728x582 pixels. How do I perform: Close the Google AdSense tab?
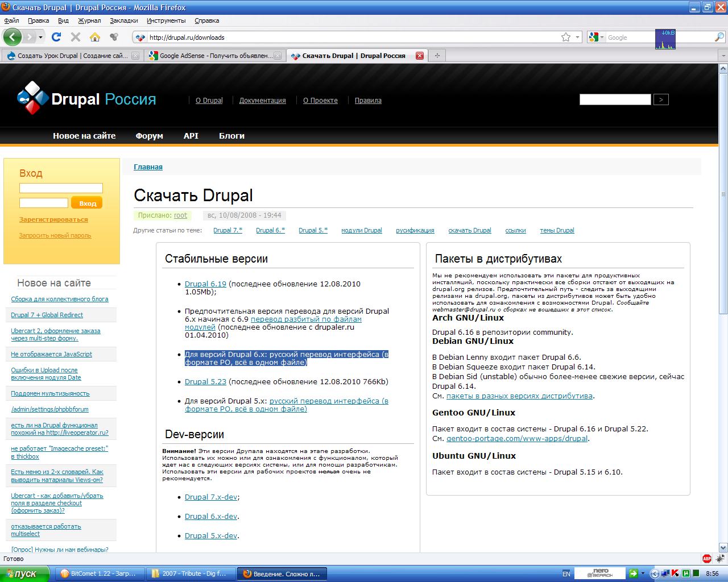coord(278,56)
